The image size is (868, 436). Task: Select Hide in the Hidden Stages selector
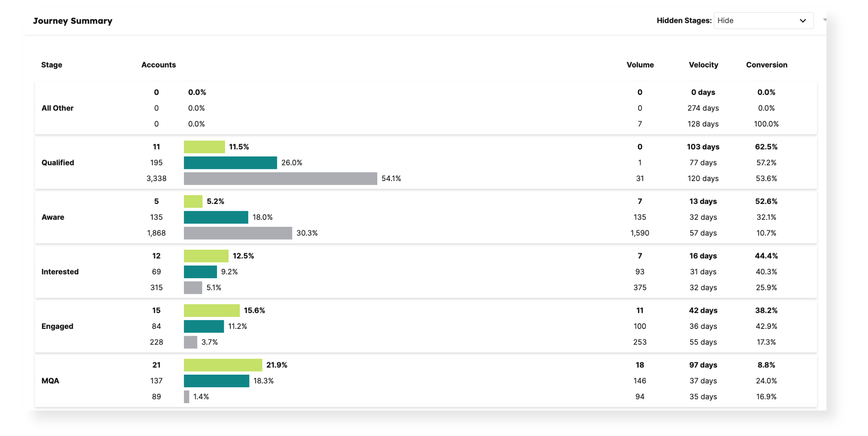[x=763, y=21]
